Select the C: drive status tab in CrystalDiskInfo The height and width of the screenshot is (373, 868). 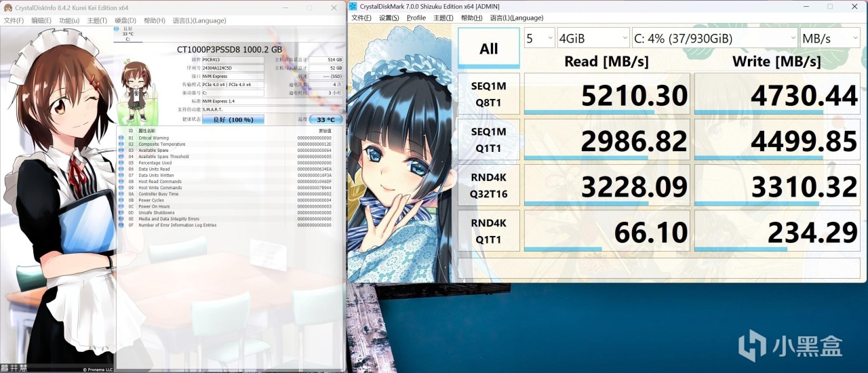click(x=127, y=34)
